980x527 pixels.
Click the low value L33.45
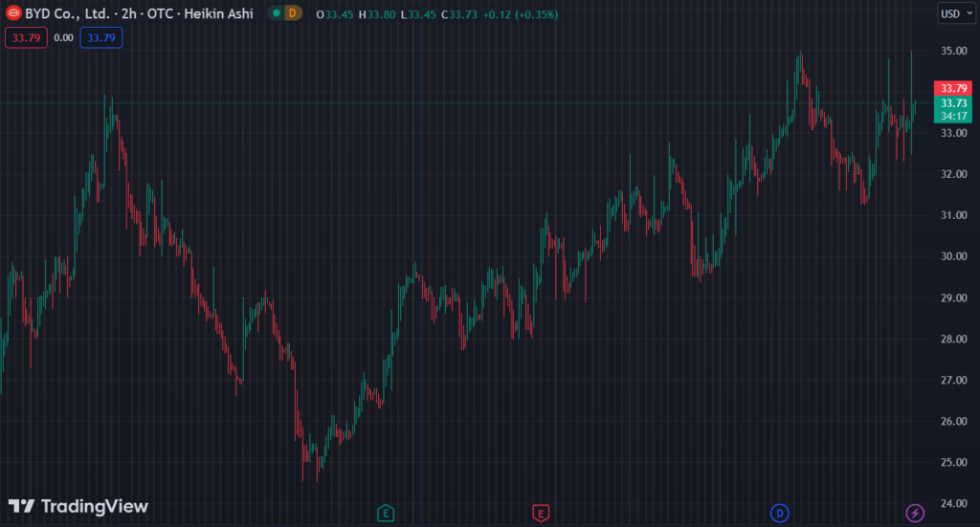(418, 14)
